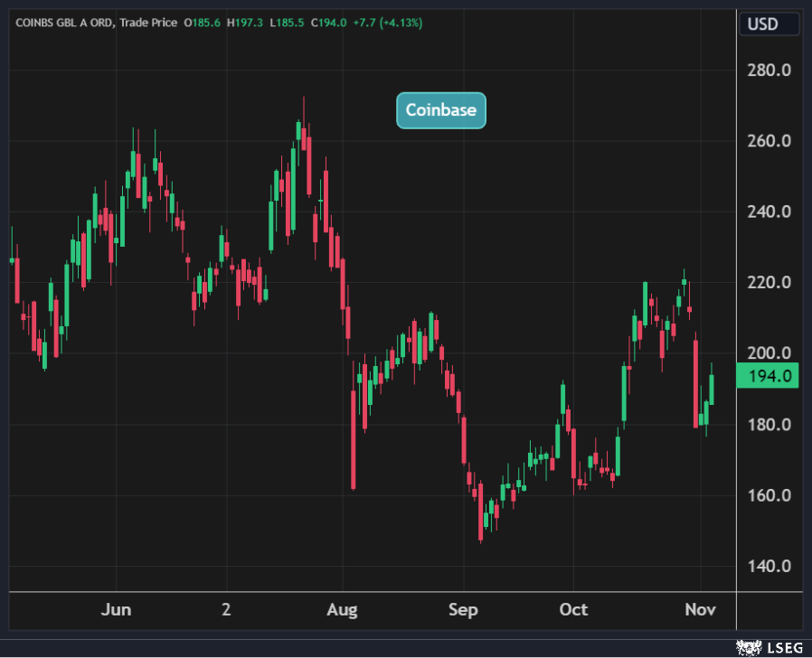Click the last green candlestick at far right
The image size is (812, 658).
pos(713,389)
